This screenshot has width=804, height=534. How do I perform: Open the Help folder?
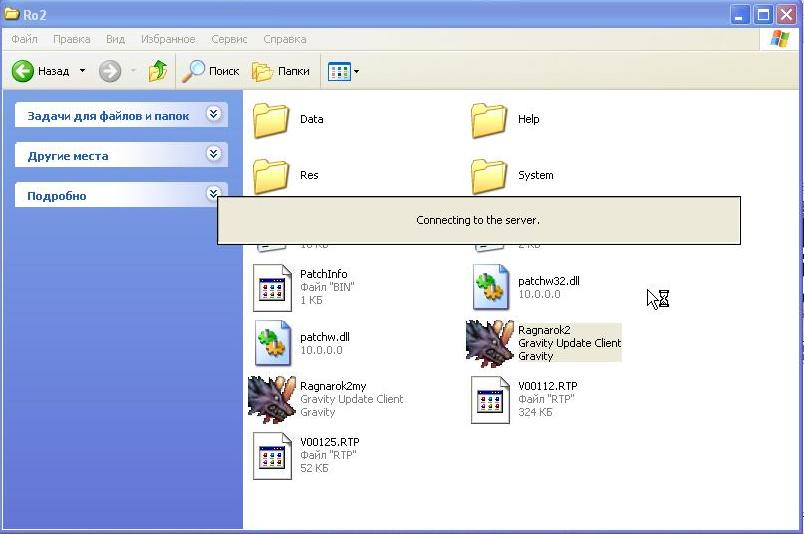(x=489, y=120)
